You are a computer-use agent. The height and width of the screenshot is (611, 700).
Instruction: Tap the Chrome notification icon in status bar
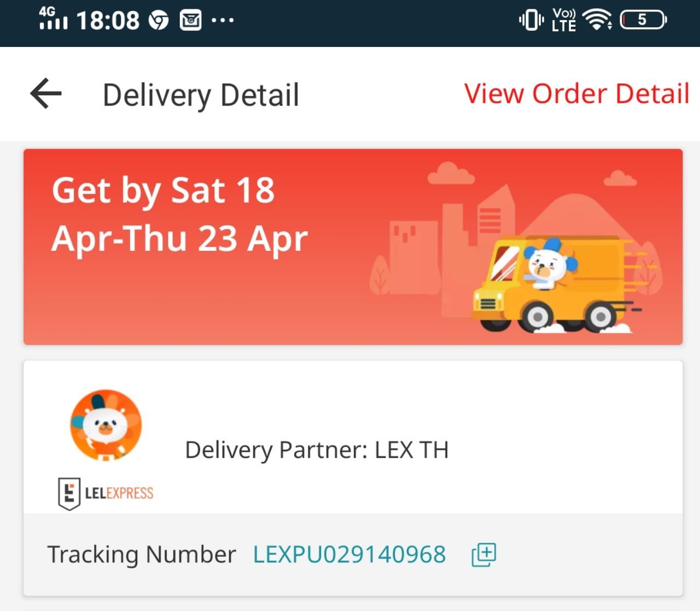pyautogui.click(x=159, y=21)
